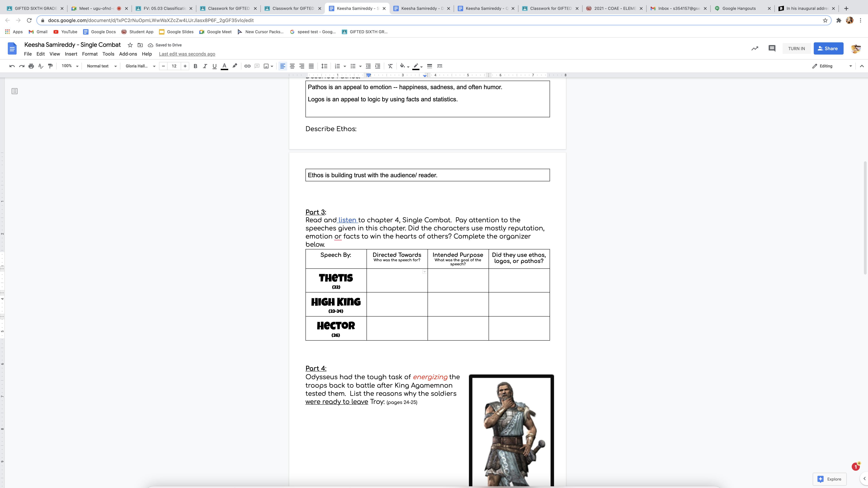The image size is (868, 488).
Task: Toggle underline formatting
Action: [214, 66]
